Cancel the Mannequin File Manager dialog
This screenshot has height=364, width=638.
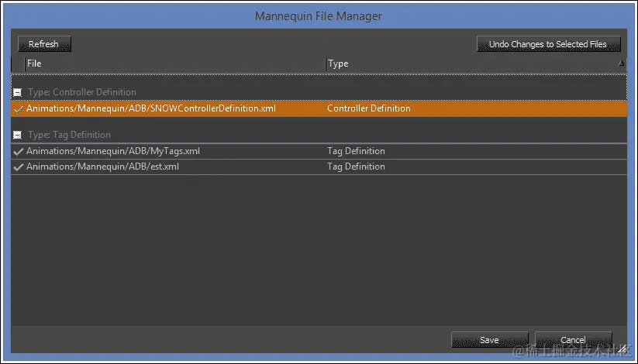(x=574, y=339)
